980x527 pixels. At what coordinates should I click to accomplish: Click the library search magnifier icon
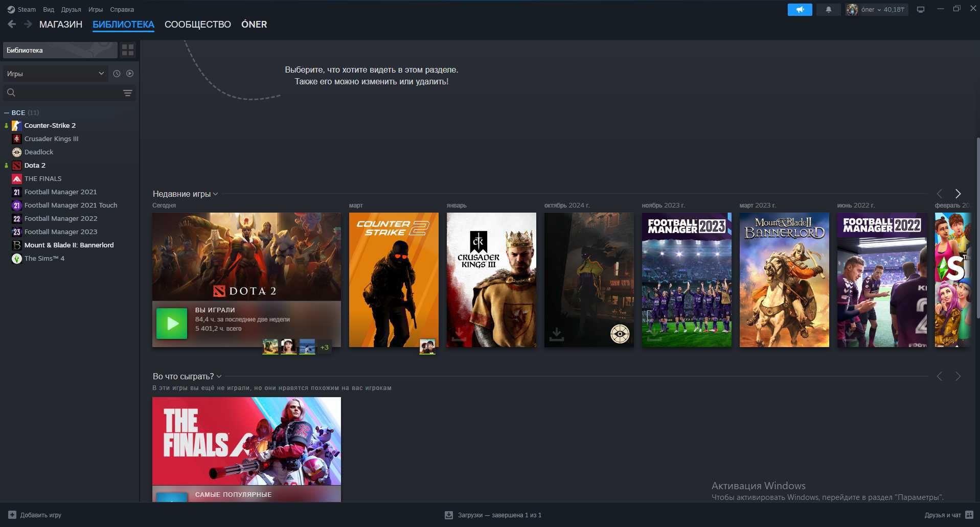(x=11, y=93)
